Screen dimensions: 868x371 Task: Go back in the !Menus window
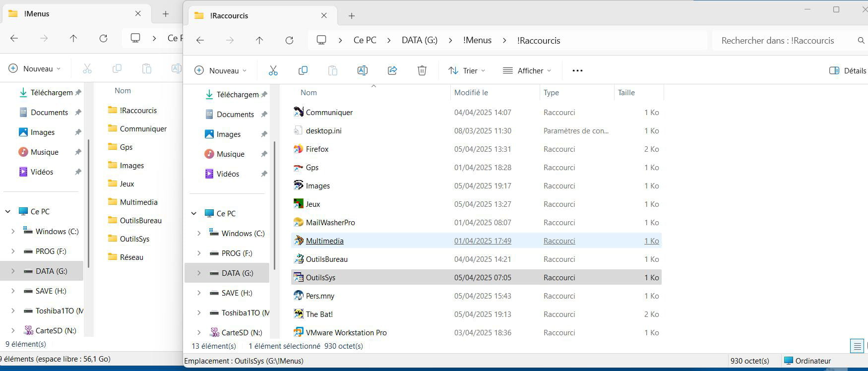tap(14, 38)
